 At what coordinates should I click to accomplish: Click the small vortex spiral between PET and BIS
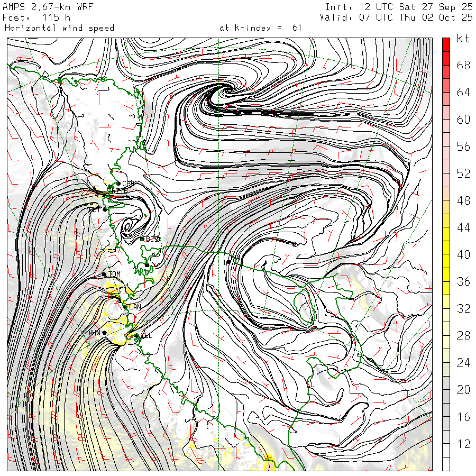coord(127,225)
